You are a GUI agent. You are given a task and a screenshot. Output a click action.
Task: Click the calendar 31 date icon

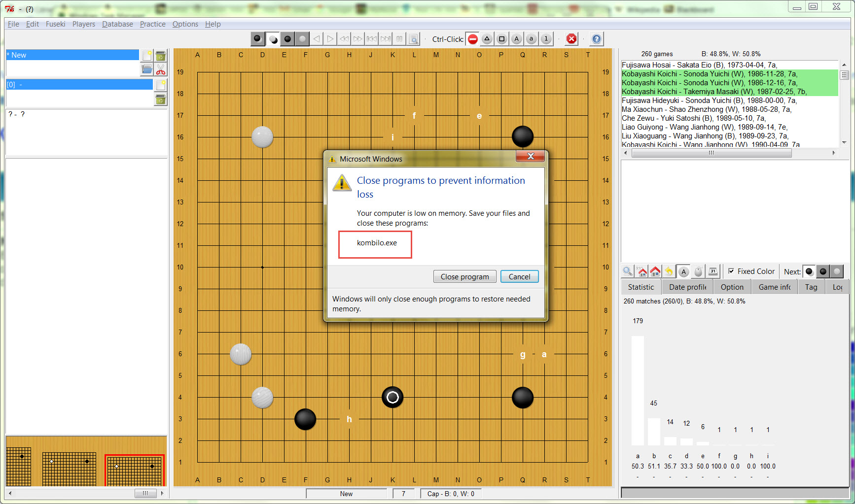tap(712, 271)
